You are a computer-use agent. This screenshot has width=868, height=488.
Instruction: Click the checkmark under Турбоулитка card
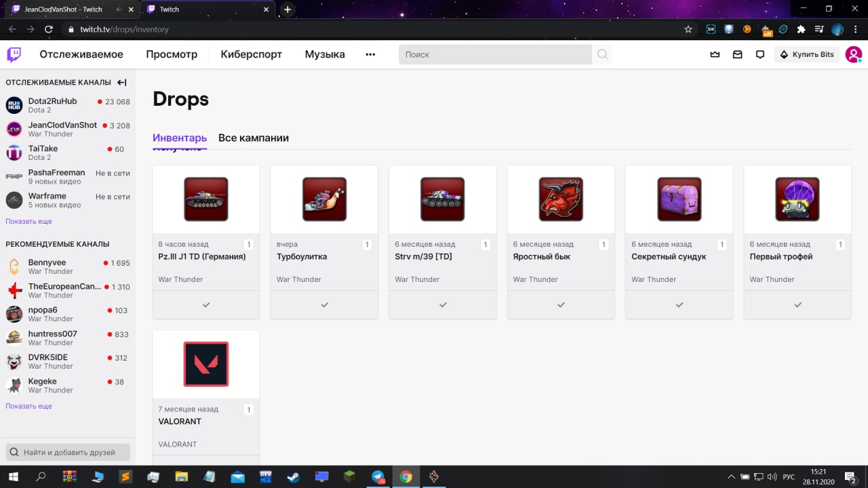pos(324,305)
